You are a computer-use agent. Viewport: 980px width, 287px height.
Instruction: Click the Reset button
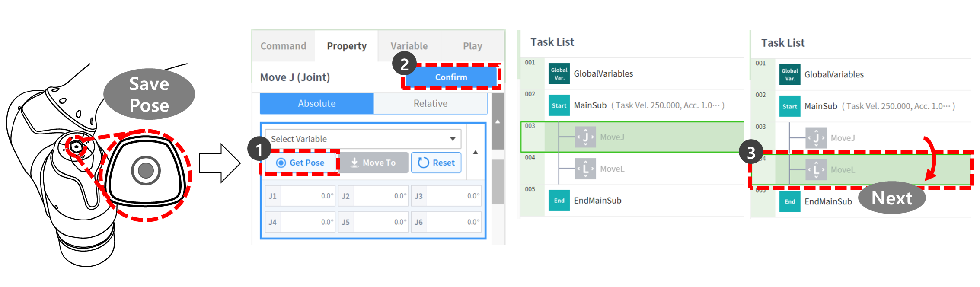[x=436, y=163]
